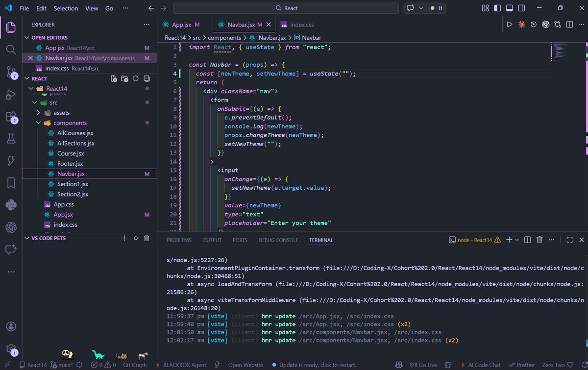Delete pet with VS Code Pets trash icon
588x370 pixels.
coord(147,238)
